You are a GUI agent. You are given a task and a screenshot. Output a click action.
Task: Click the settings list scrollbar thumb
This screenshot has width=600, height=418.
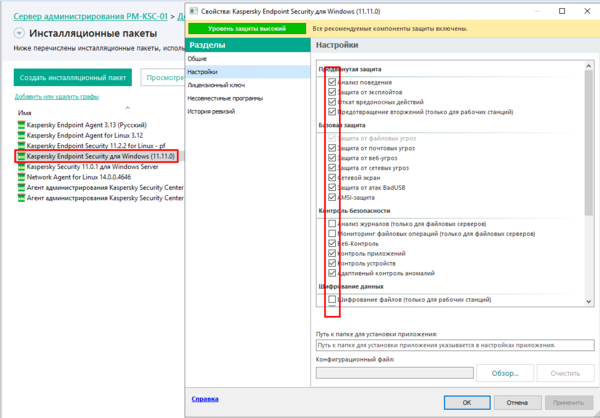pos(589,144)
